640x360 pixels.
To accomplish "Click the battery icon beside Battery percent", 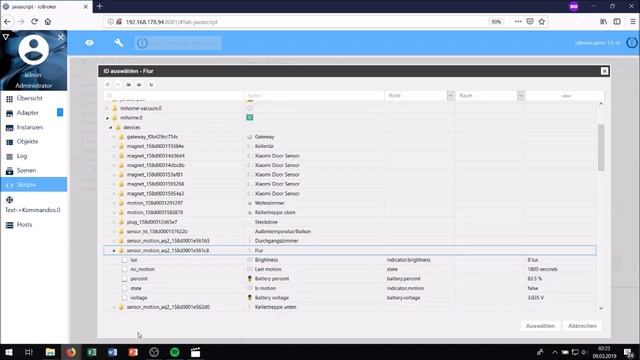I will pyautogui.click(x=250, y=279).
